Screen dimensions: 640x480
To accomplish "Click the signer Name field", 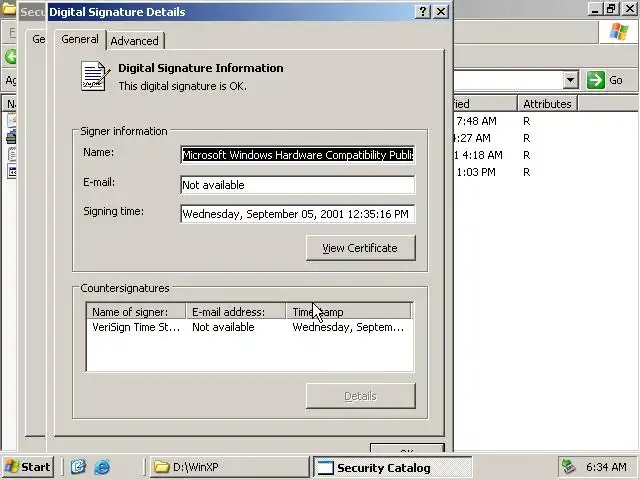I will pyautogui.click(x=298, y=155).
